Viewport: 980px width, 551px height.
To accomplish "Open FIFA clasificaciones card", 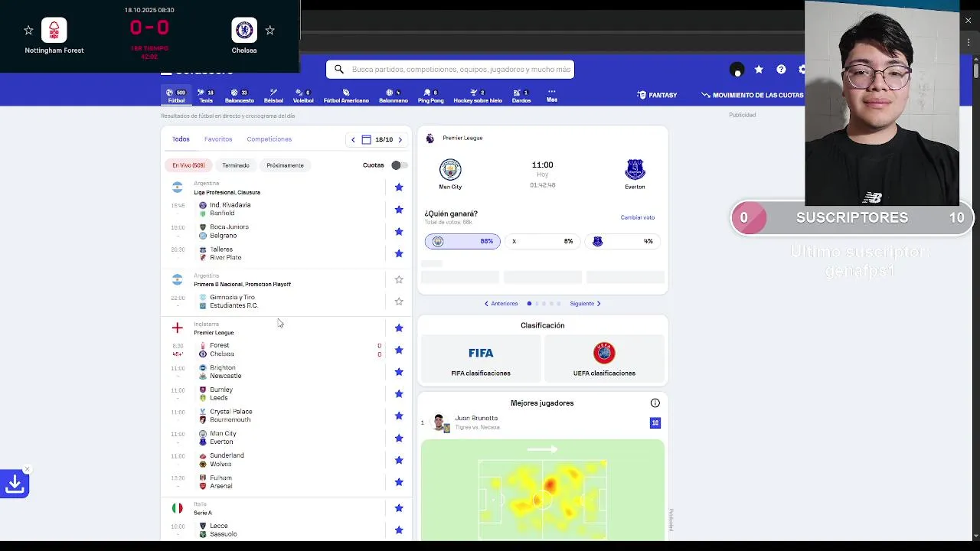I will [481, 359].
